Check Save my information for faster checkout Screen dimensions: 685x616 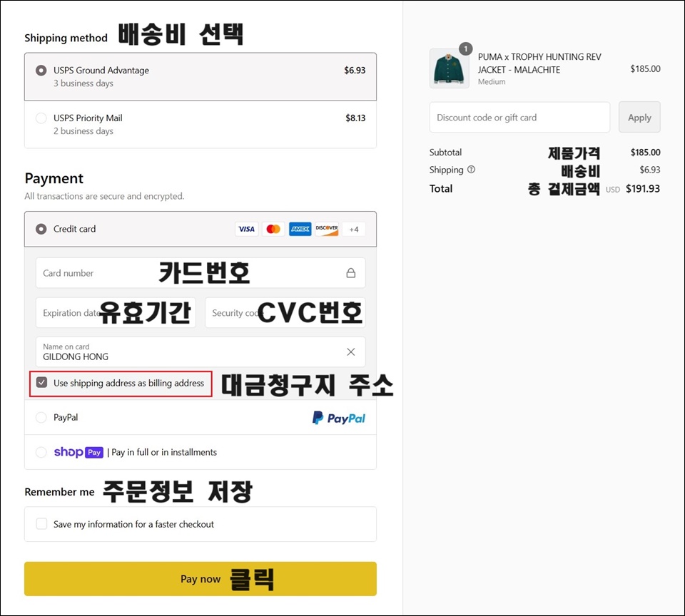click(41, 524)
